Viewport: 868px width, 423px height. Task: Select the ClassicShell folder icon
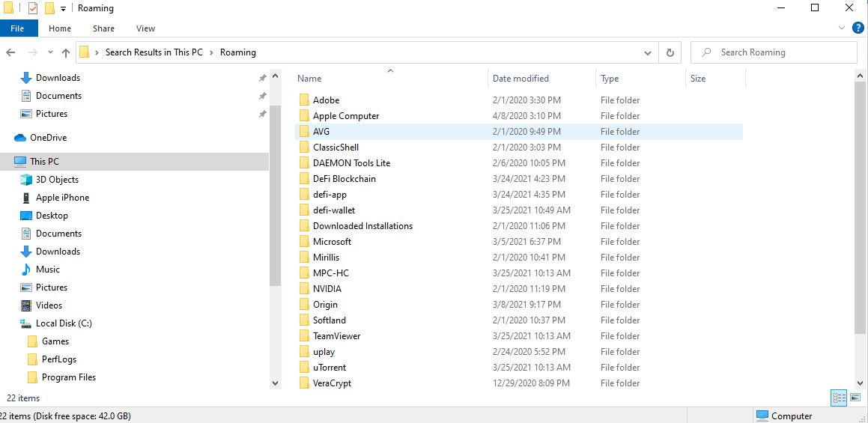303,147
